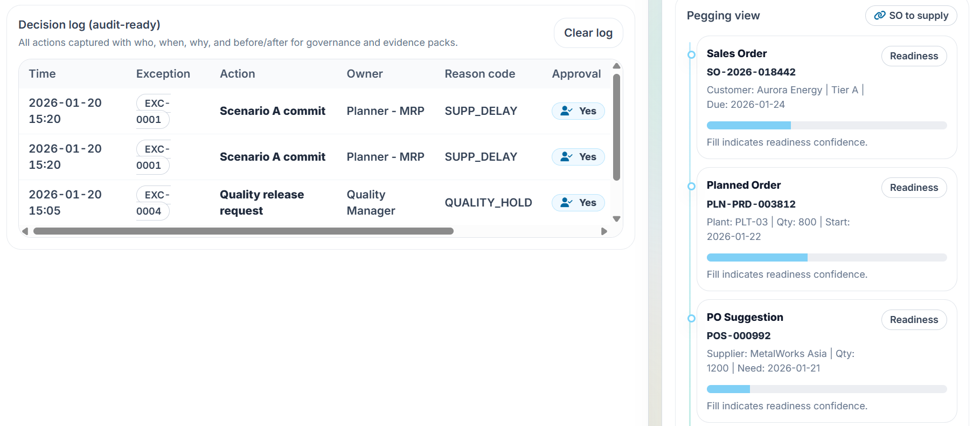Click the Sales Order readiness progress bar
This screenshot has width=980, height=426.
coord(826,126)
